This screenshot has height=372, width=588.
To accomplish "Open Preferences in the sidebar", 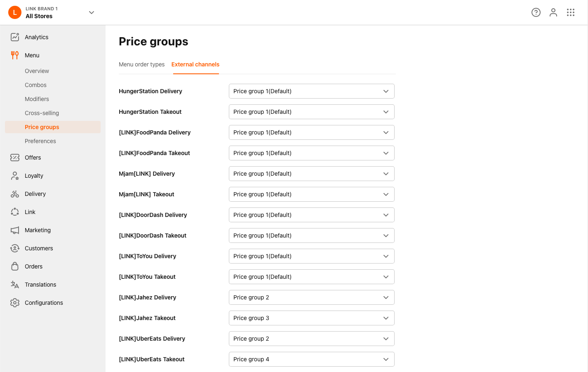I will pyautogui.click(x=40, y=141).
